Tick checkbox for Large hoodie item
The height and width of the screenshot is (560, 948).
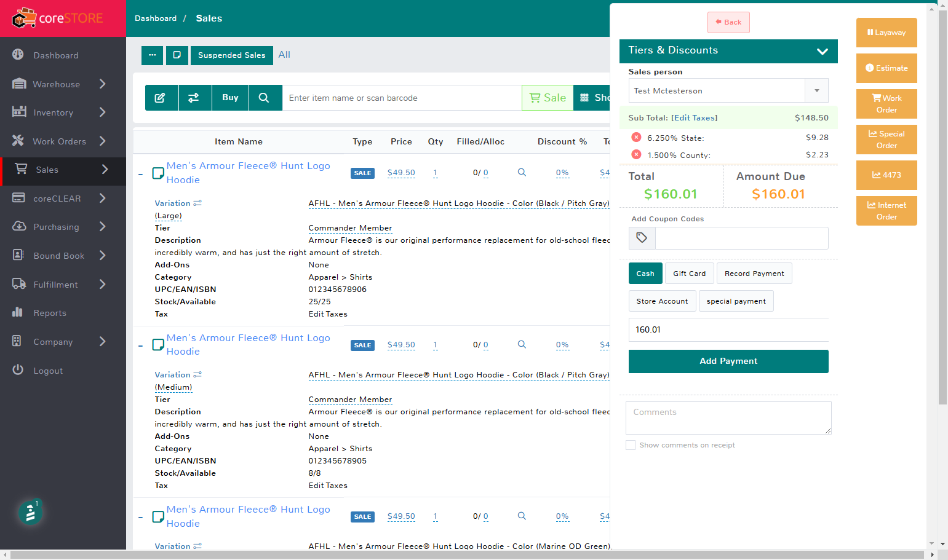coord(158,173)
